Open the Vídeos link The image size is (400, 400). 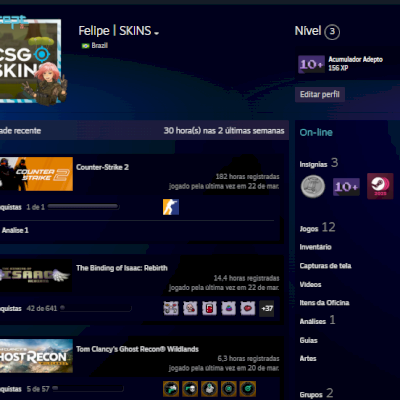click(310, 284)
